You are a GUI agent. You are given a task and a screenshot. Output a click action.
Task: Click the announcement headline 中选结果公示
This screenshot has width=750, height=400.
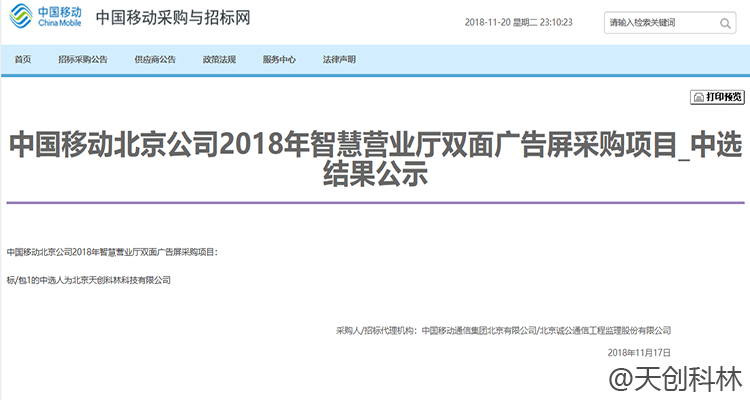375,158
